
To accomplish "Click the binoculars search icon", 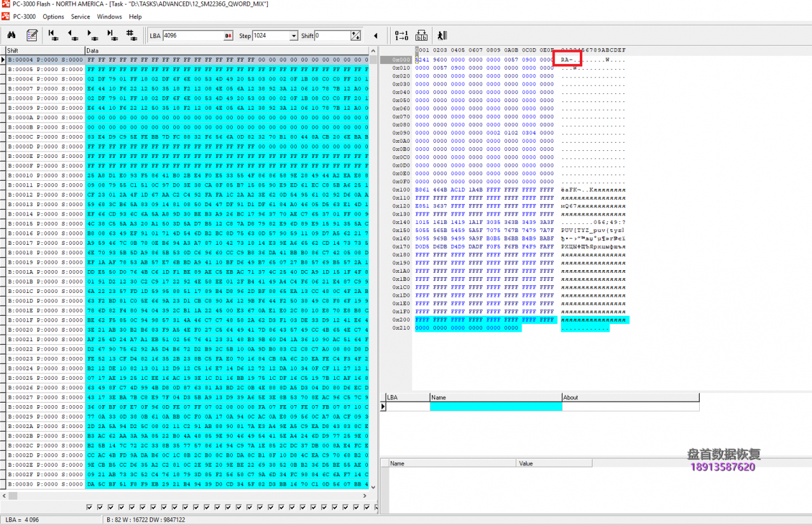I will coord(11,36).
